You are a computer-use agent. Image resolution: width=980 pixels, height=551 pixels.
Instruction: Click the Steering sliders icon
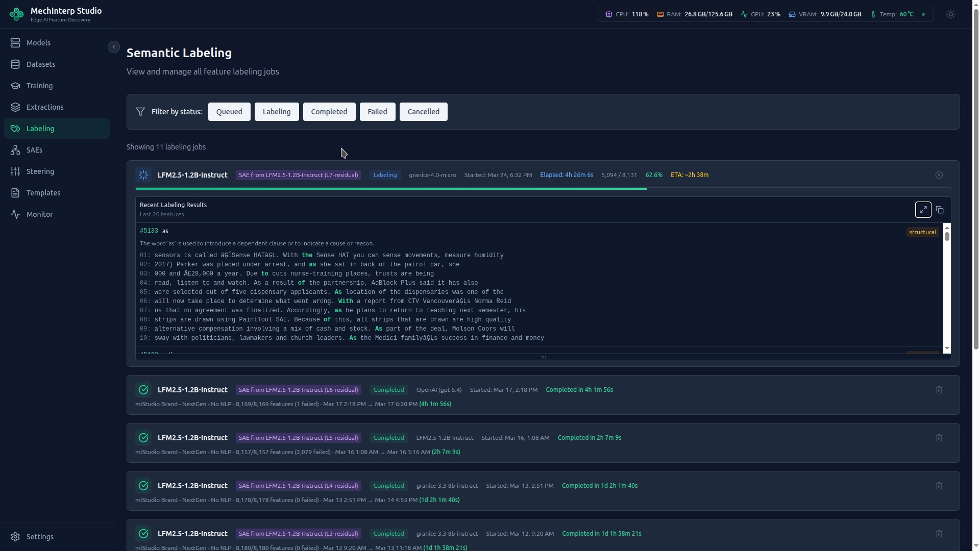[15, 171]
